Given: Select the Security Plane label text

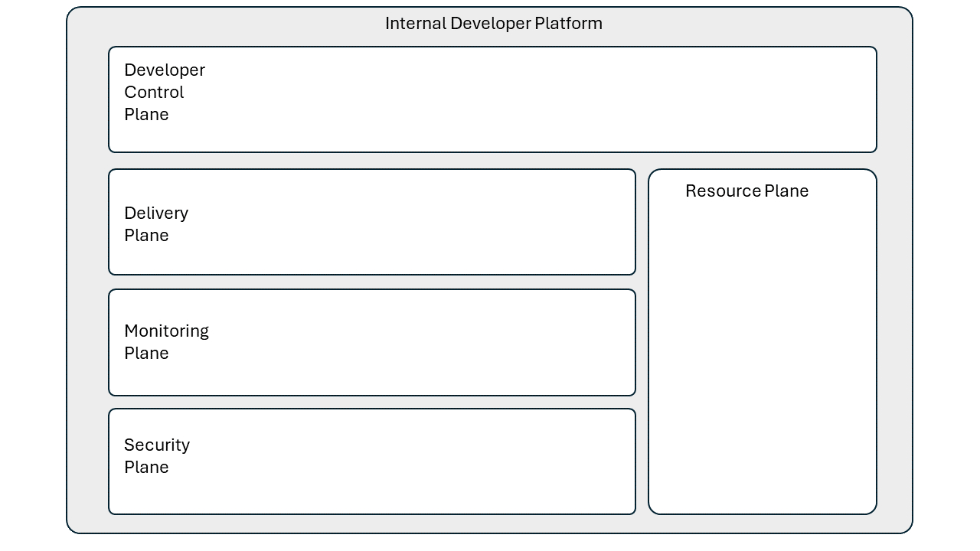Looking at the screenshot, I should (157, 455).
